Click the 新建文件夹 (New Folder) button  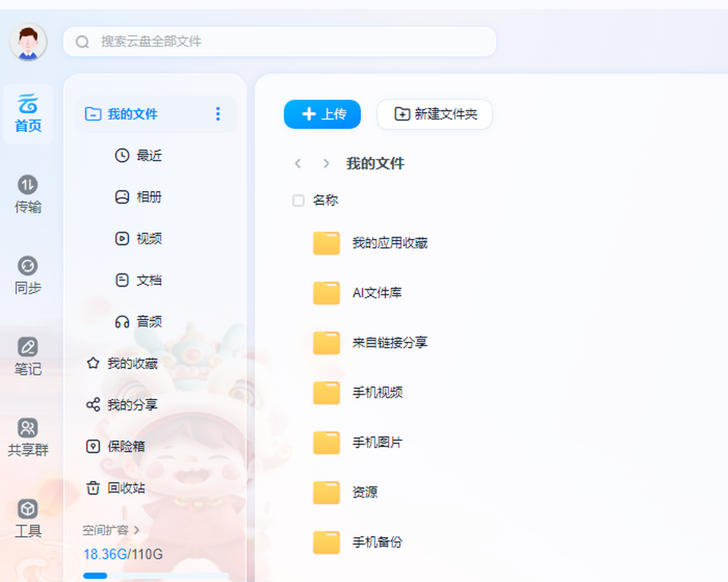click(434, 114)
